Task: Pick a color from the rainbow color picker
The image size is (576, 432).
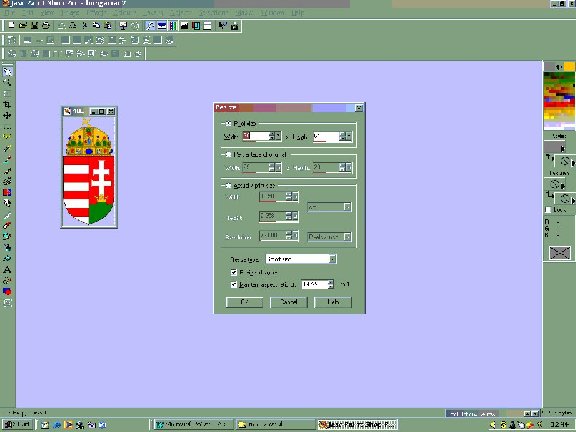Action: [559, 101]
